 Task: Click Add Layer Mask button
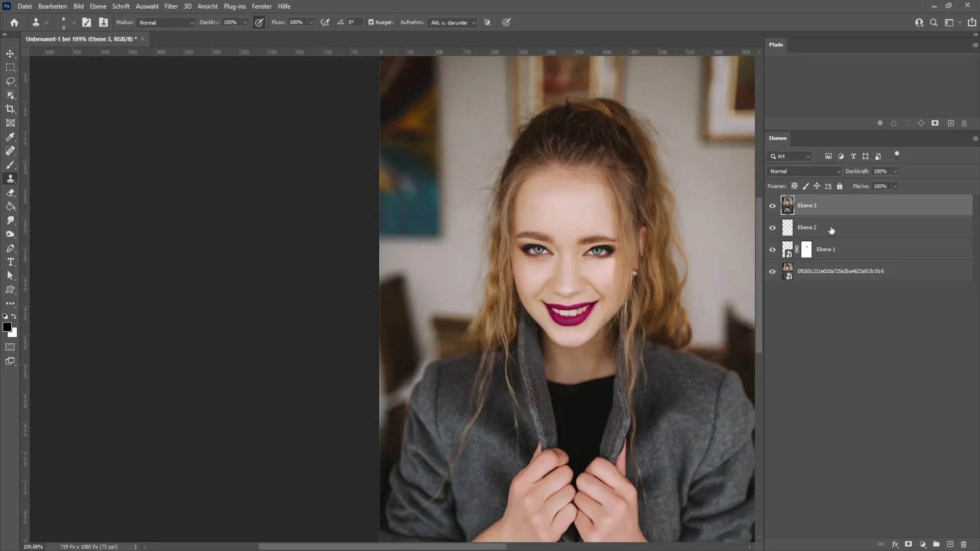coord(909,544)
